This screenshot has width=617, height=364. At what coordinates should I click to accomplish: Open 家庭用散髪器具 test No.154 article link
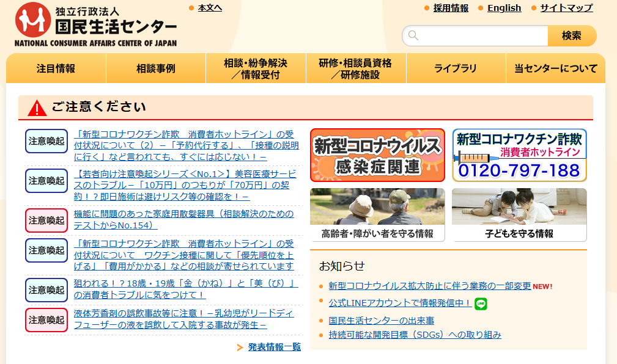tap(184, 220)
